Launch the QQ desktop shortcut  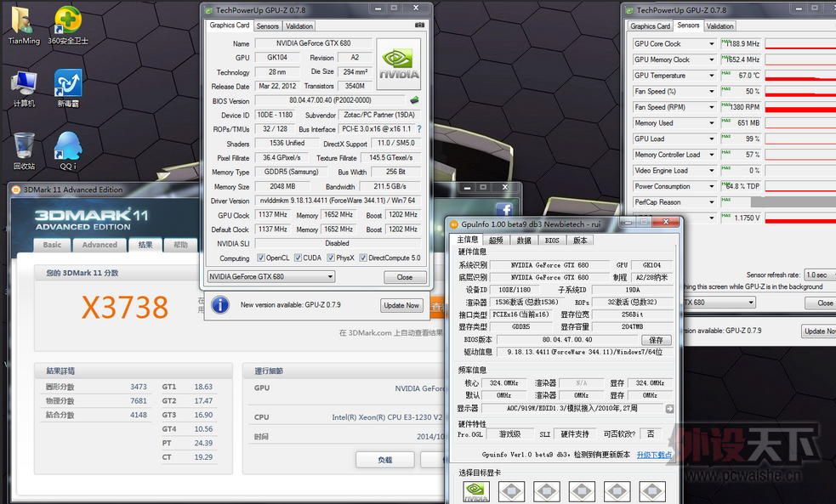(x=68, y=151)
